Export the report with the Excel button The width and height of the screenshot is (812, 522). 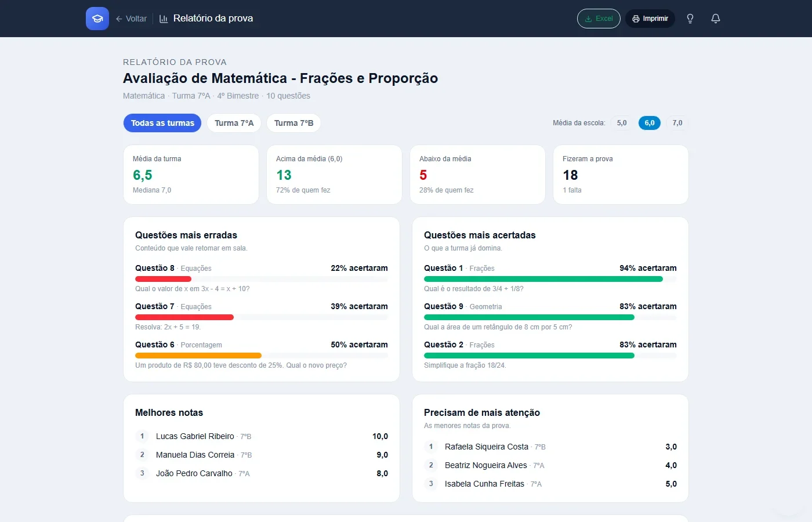[x=599, y=19]
